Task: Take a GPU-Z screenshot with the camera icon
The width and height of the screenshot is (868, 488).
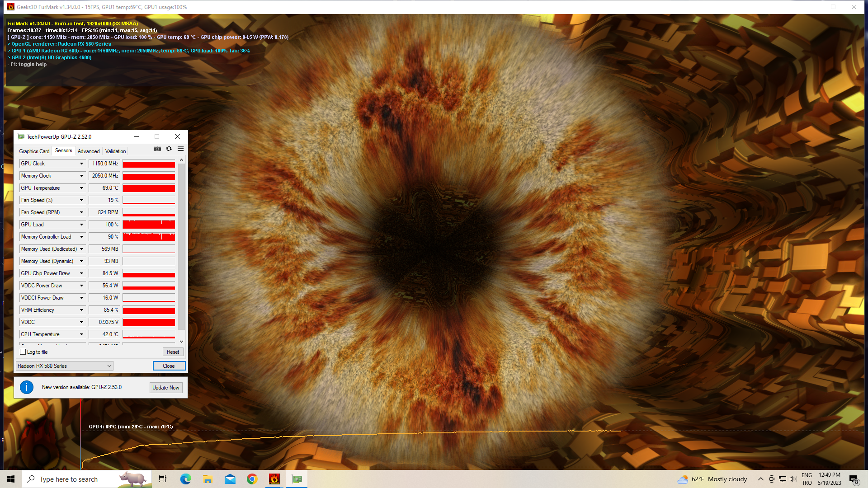Action: [157, 149]
